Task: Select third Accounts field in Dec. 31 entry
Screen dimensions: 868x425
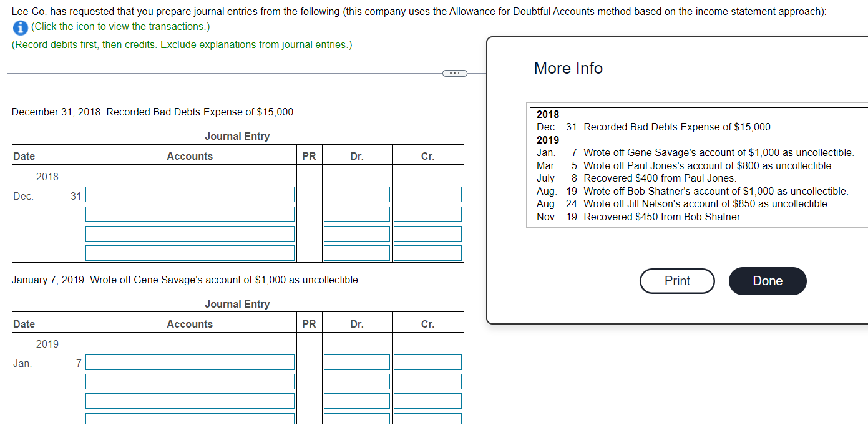Action: (190, 233)
